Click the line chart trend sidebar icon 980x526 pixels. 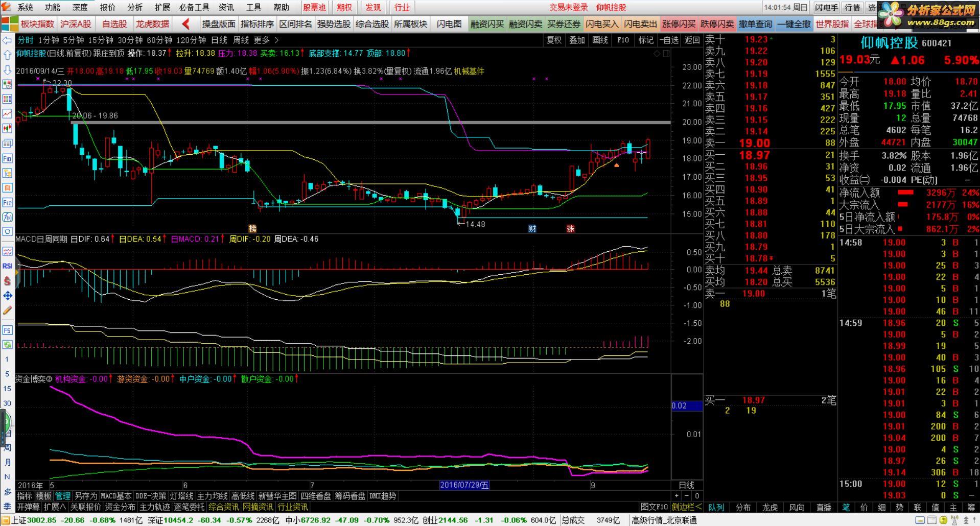[7, 113]
